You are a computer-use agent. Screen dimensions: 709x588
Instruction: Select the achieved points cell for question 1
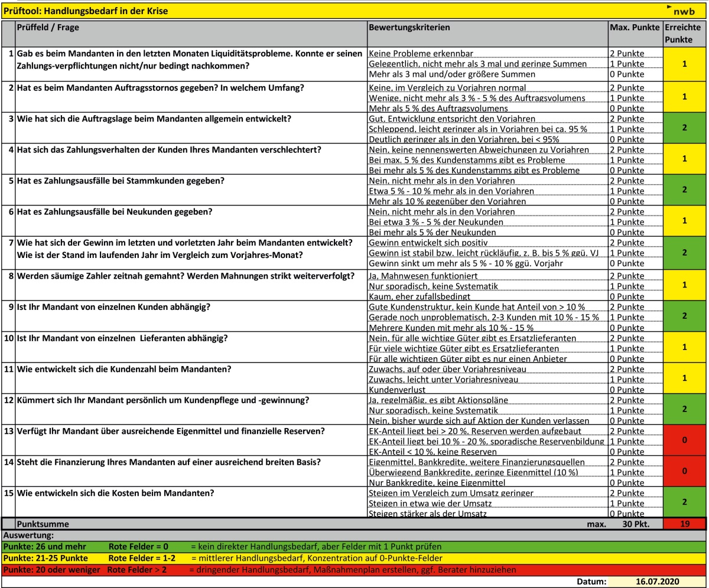[x=684, y=64]
